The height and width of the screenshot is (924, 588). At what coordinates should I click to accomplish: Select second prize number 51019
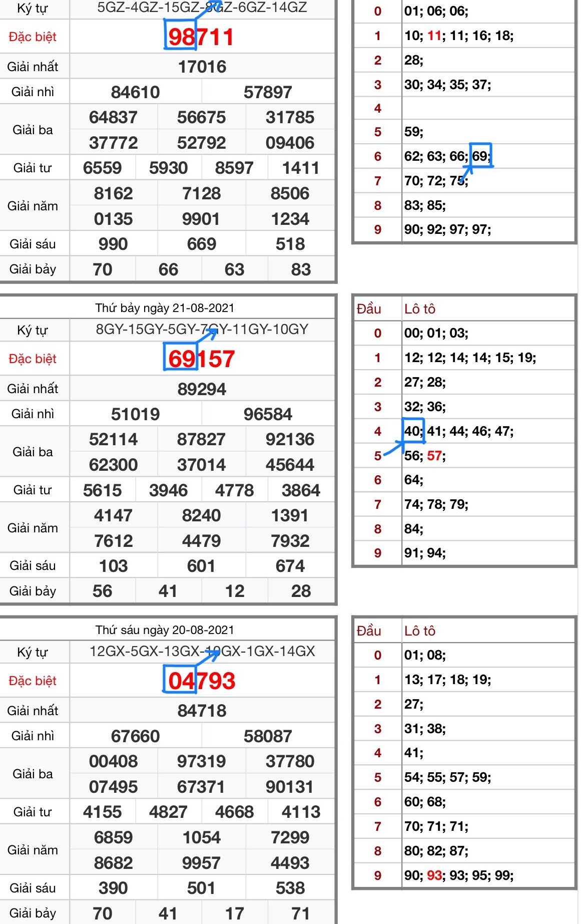136,414
